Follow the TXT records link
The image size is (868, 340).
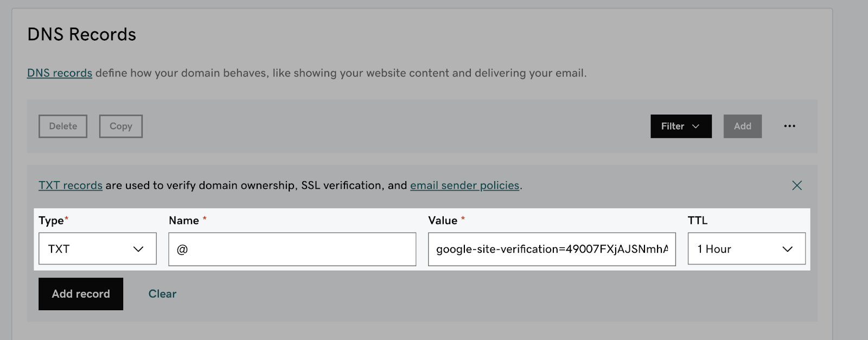click(x=71, y=185)
